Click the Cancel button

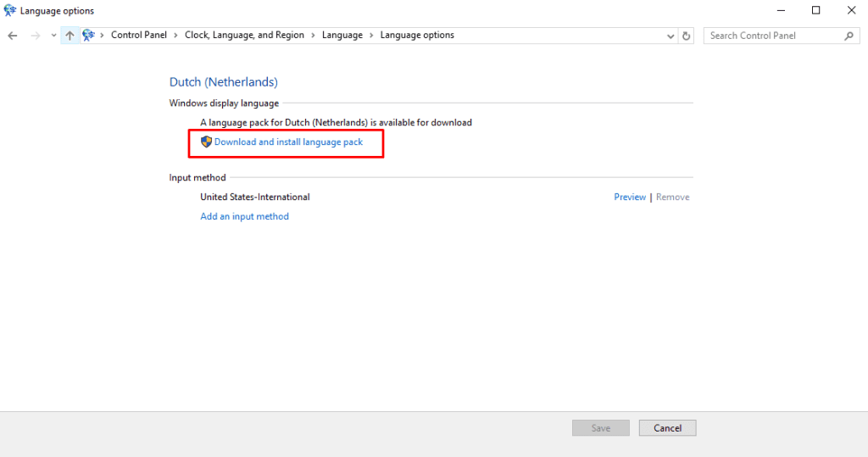(x=668, y=427)
